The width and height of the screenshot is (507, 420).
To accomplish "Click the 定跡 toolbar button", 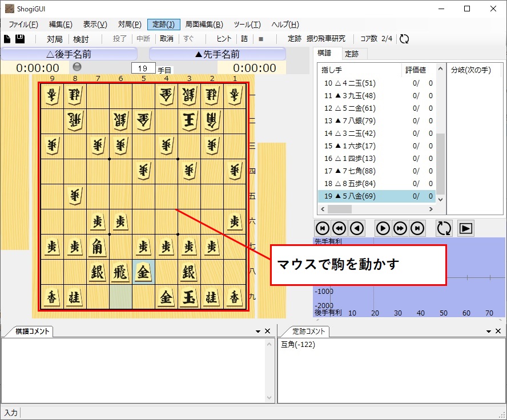I will click(295, 39).
